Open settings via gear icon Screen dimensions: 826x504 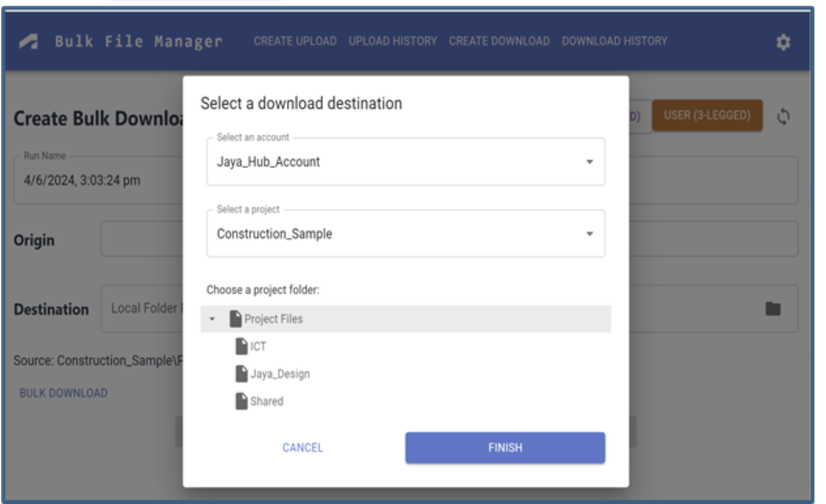[783, 42]
